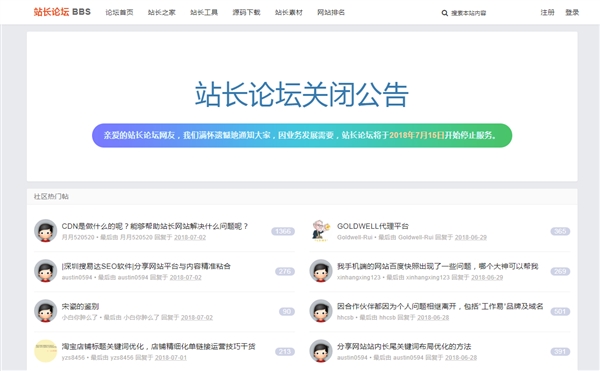Image resolution: width=600 pixels, height=371 pixels.
Task: Click yellow avatar beside 淘宝店铺 thread
Action: click(46, 351)
